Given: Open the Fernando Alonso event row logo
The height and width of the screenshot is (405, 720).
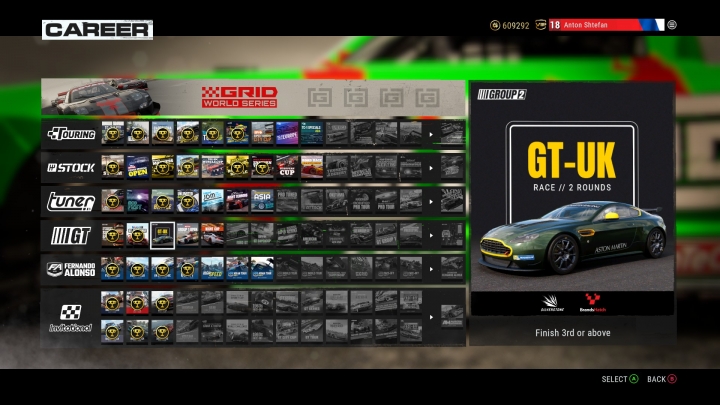Looking at the screenshot, I should click(71, 270).
